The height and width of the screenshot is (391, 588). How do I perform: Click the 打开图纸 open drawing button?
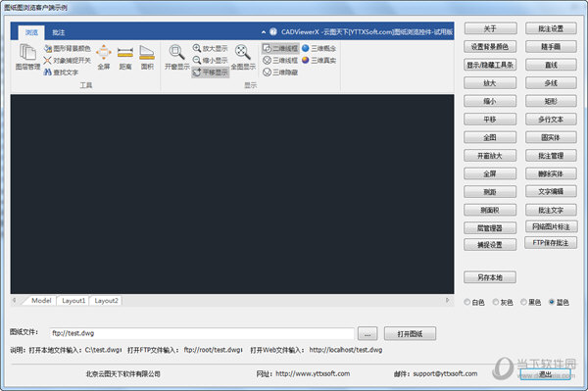(411, 333)
